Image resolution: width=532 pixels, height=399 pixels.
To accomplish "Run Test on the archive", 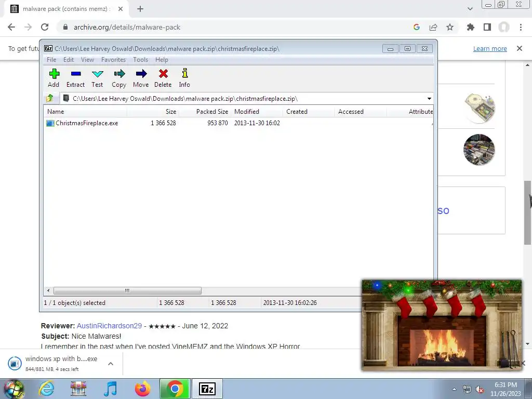I will (97, 78).
